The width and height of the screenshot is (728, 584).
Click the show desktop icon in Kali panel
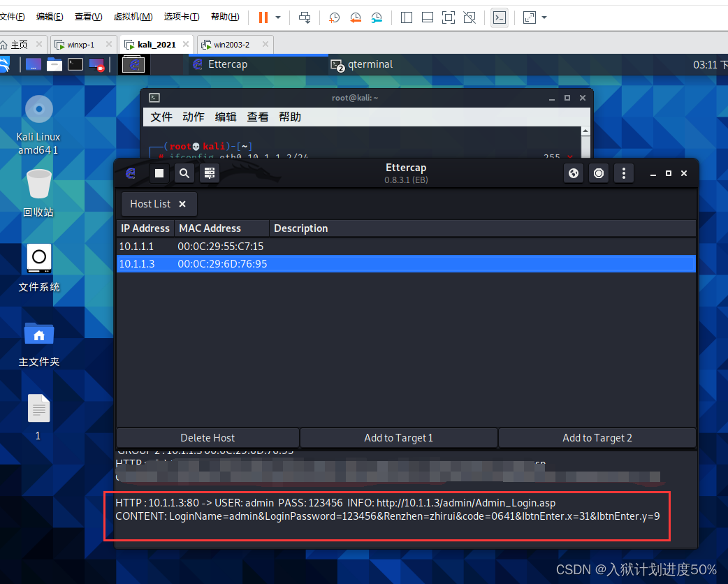click(34, 64)
